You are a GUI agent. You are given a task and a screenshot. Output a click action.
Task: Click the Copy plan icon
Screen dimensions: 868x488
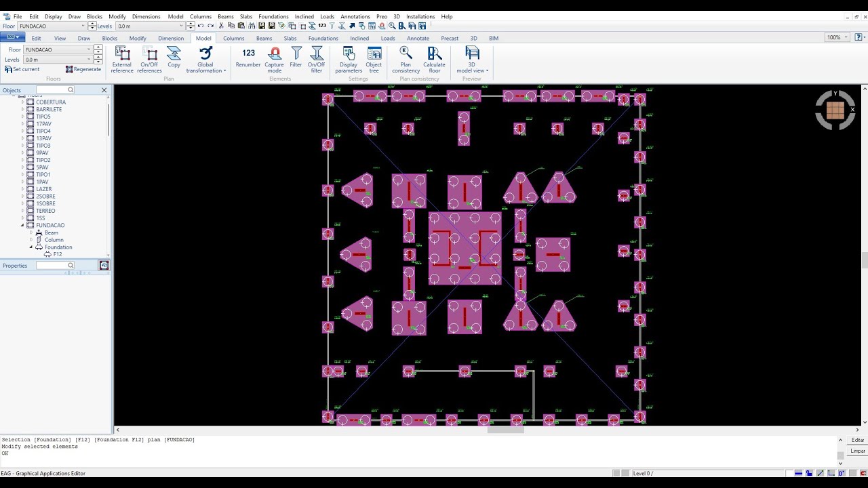(x=174, y=58)
